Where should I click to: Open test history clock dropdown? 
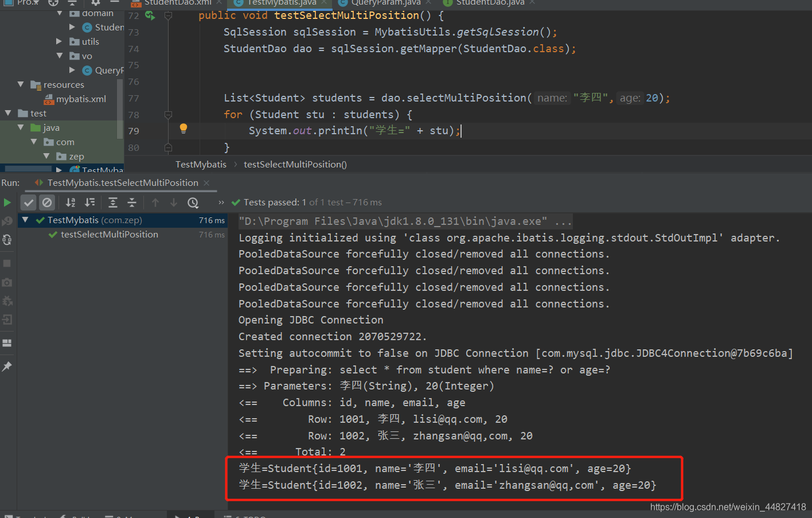tap(193, 202)
